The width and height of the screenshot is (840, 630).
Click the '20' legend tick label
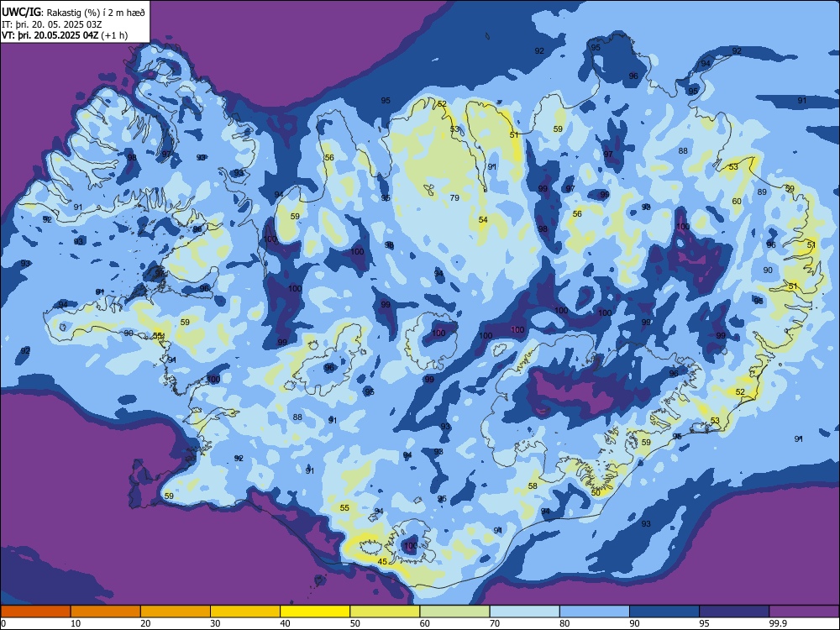pos(145,623)
